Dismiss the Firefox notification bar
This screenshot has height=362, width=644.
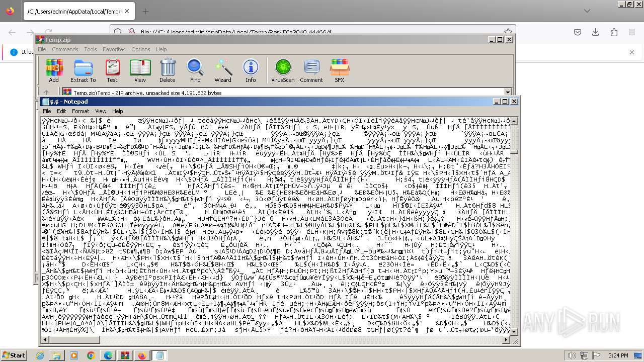tap(632, 52)
